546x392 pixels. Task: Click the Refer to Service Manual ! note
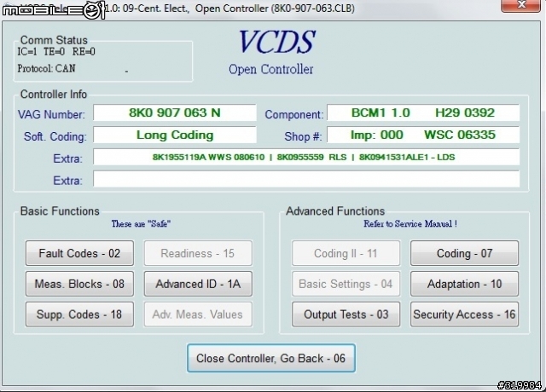click(410, 223)
